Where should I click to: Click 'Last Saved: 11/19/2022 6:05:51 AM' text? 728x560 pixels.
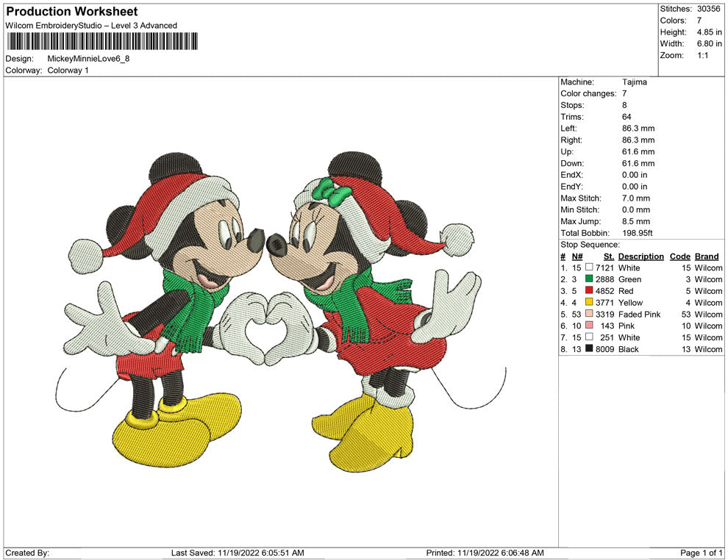(238, 553)
